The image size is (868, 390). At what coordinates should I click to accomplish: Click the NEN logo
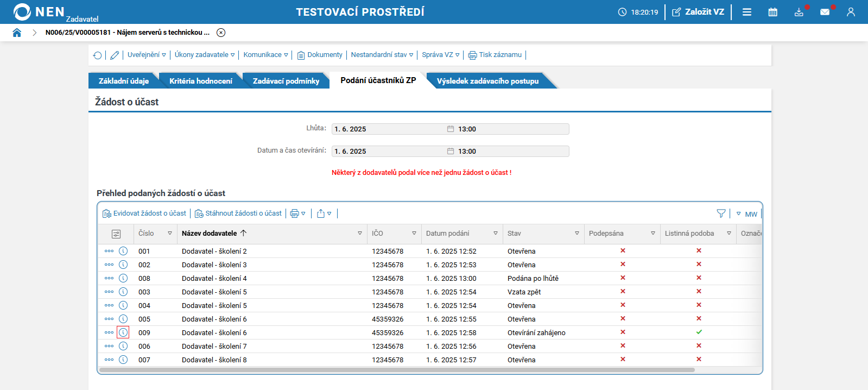click(x=39, y=12)
